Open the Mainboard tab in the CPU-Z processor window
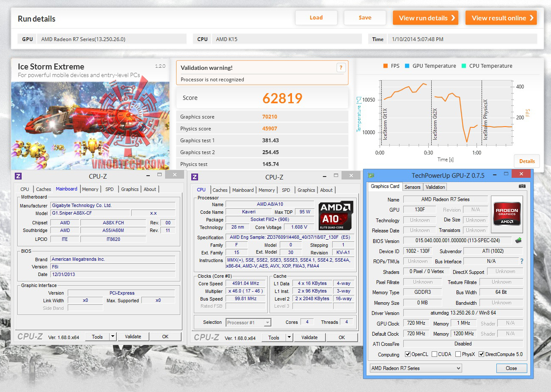 pyautogui.click(x=243, y=190)
